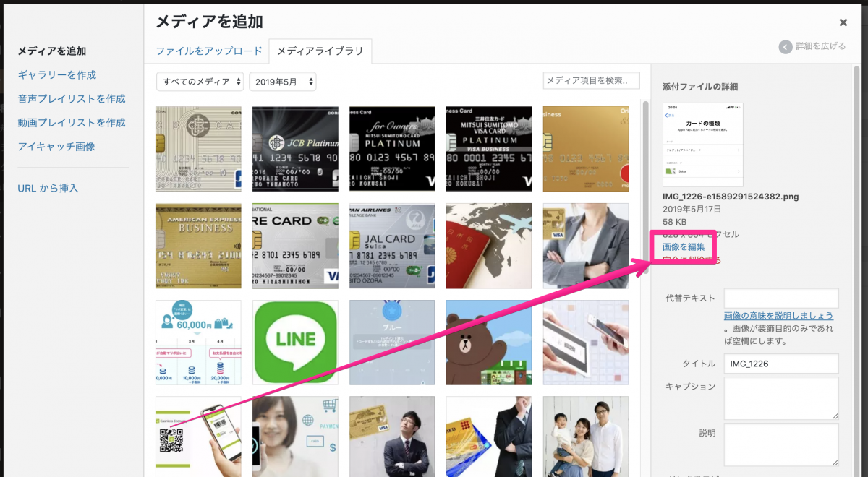868x477 pixels.
Task: Select the メディアライブラリ tab
Action: (x=320, y=51)
